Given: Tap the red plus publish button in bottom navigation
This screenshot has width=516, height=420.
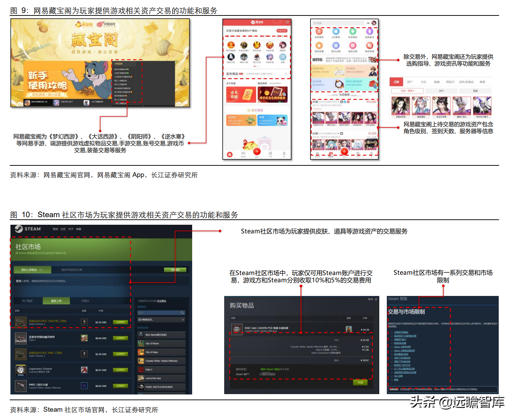Looking at the screenshot, I should coord(257,152).
